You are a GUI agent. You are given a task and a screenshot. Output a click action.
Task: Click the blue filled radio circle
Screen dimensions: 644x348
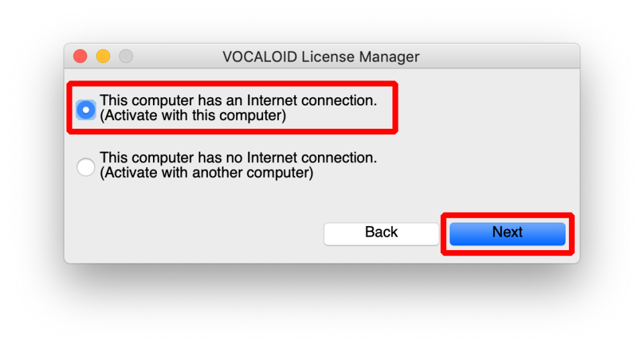tap(86, 109)
